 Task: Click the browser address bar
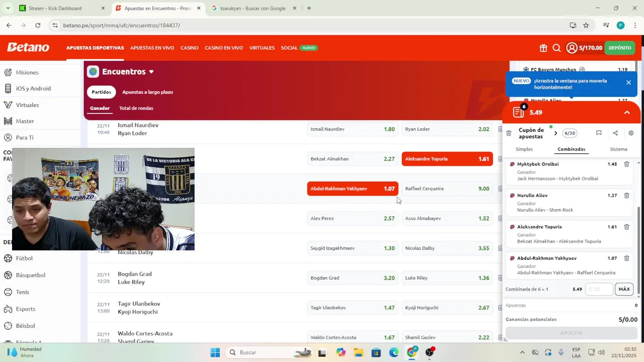click(312, 25)
